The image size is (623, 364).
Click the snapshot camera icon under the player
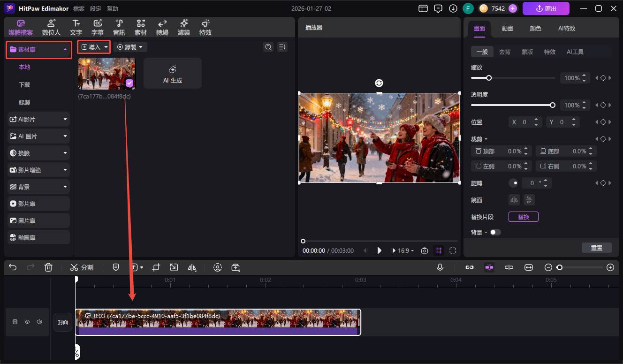pos(424,250)
